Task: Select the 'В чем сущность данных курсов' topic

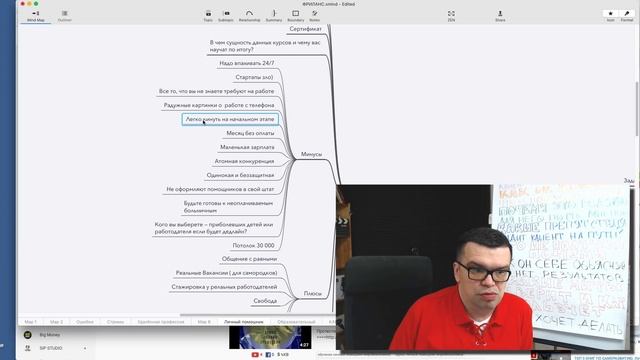Action: tap(265, 46)
